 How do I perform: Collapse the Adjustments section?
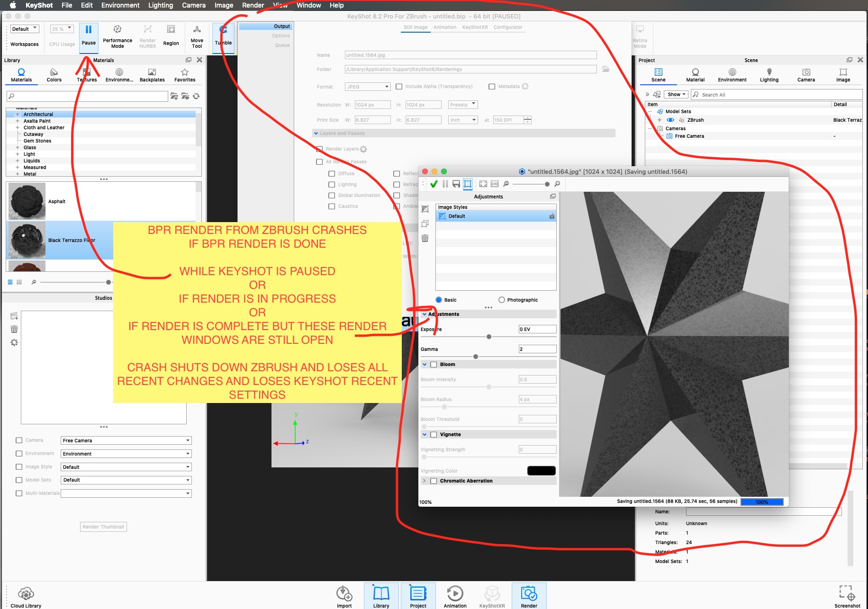[x=425, y=314]
